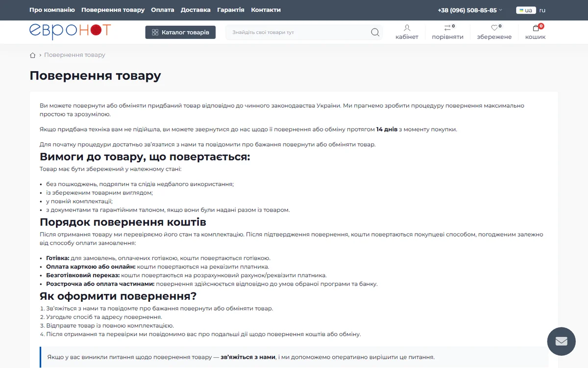Click the Евронот logo
Screen dimensions: 588x368
tap(70, 31)
